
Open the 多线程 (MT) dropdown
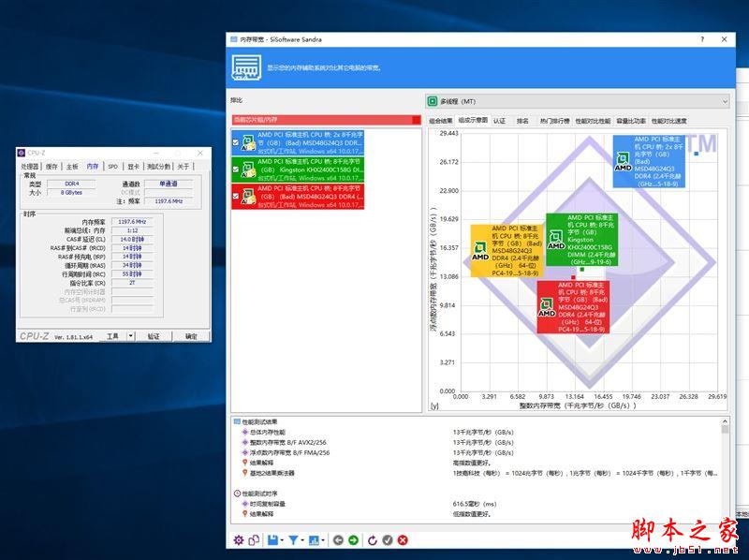(578, 101)
